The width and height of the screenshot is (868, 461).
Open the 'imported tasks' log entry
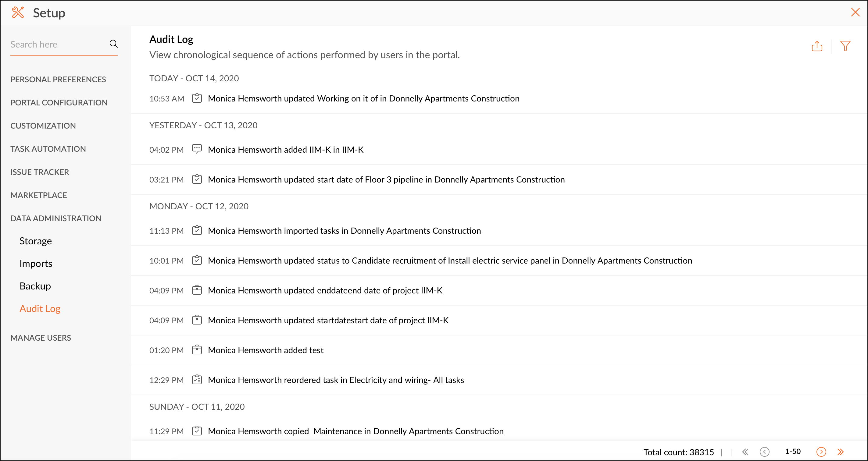pyautogui.click(x=344, y=231)
